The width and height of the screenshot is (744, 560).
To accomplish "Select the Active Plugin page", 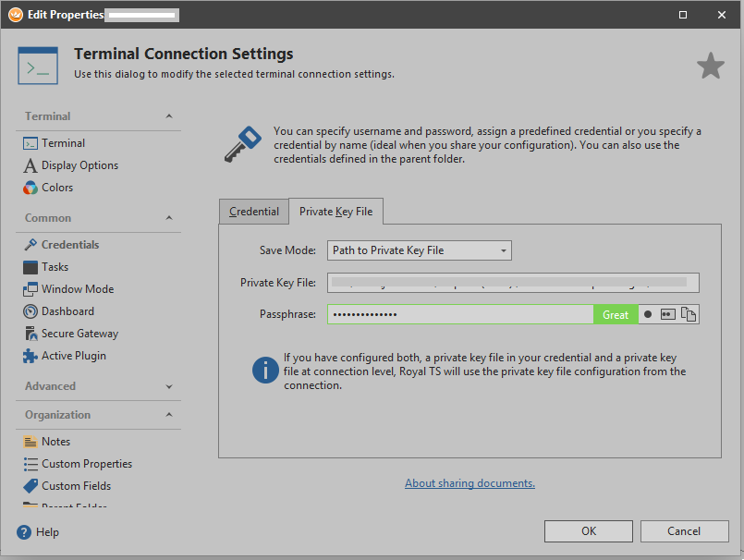I will coord(73,356).
